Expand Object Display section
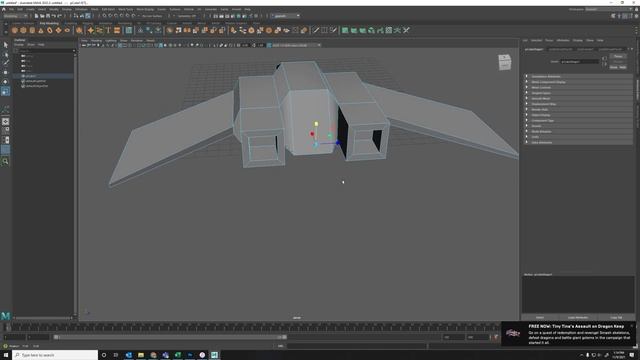The height and width of the screenshot is (360, 640). (578, 115)
